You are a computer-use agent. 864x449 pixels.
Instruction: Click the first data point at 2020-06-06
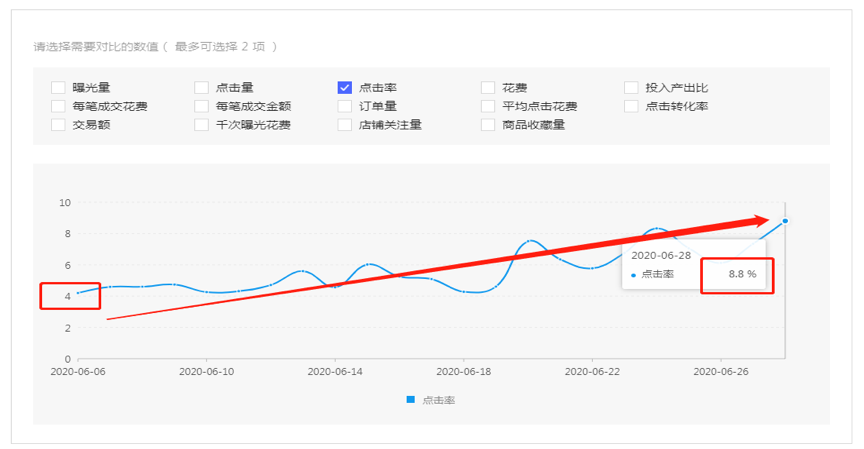click(78, 292)
